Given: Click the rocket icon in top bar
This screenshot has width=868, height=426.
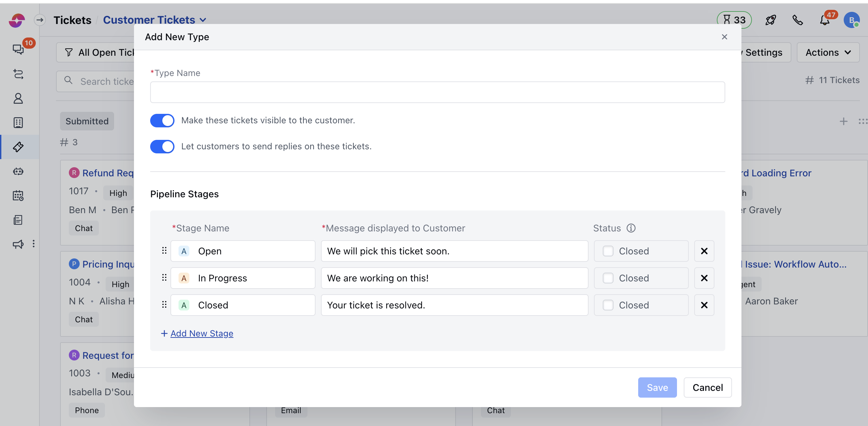Looking at the screenshot, I should click(770, 20).
